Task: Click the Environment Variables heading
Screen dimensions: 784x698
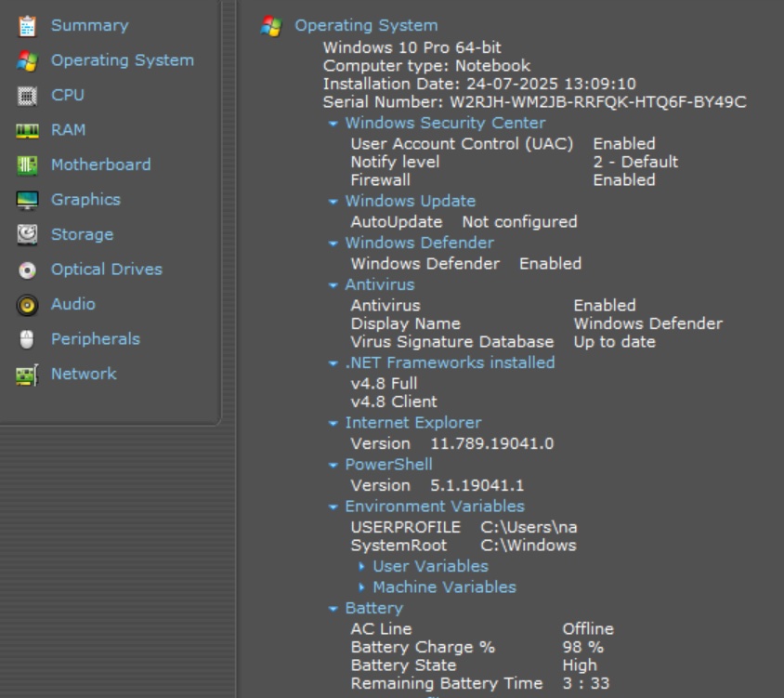Action: click(435, 507)
